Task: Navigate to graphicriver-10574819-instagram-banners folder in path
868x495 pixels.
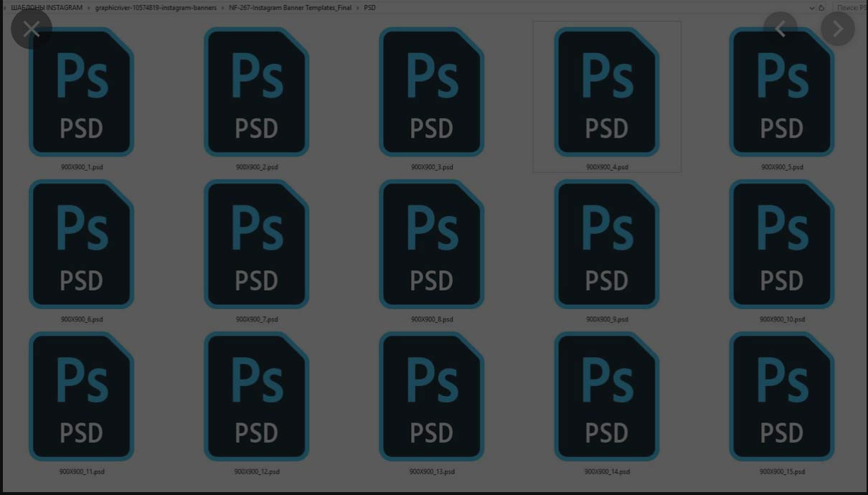Action: point(156,7)
